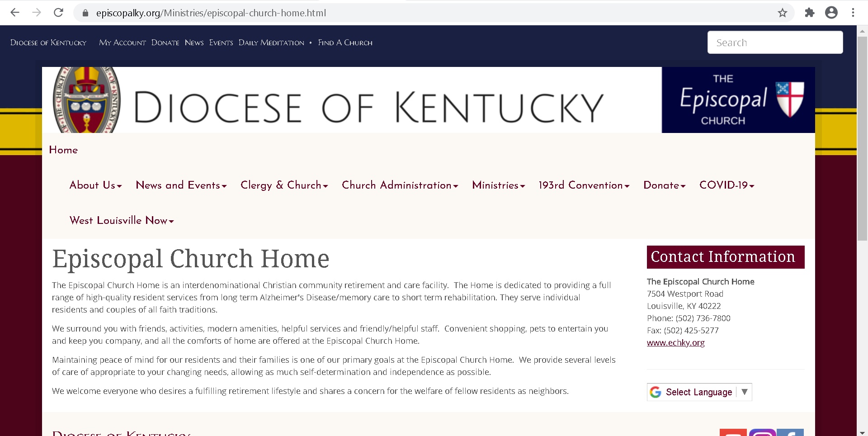The image size is (868, 436).
Task: Select Daily Meditation in the top menu
Action: pyautogui.click(x=271, y=42)
